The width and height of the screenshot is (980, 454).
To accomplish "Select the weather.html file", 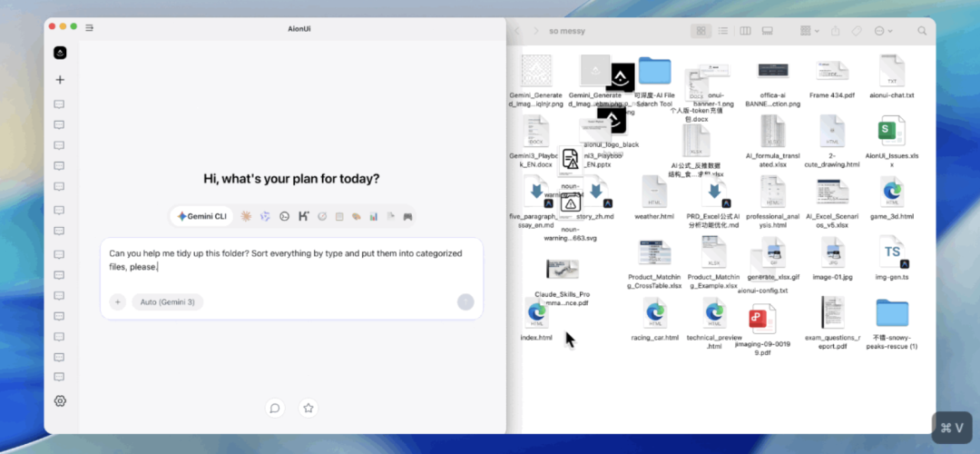I will 654,192.
